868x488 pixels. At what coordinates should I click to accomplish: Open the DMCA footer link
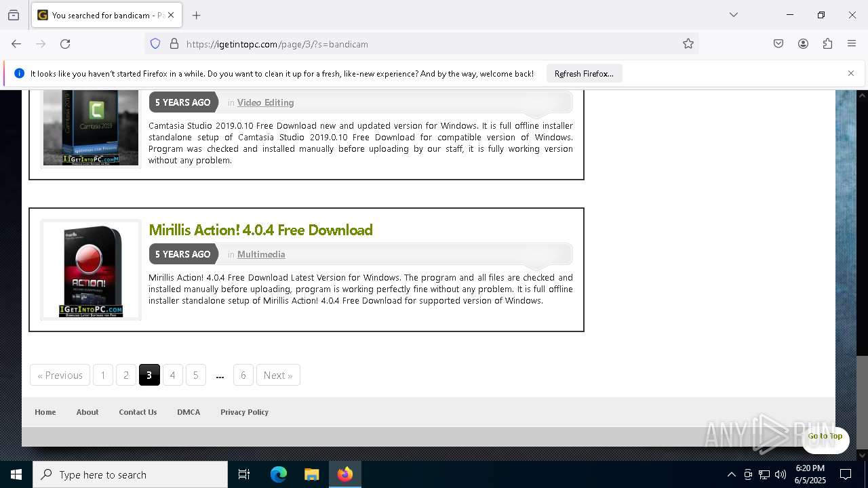[x=189, y=412]
